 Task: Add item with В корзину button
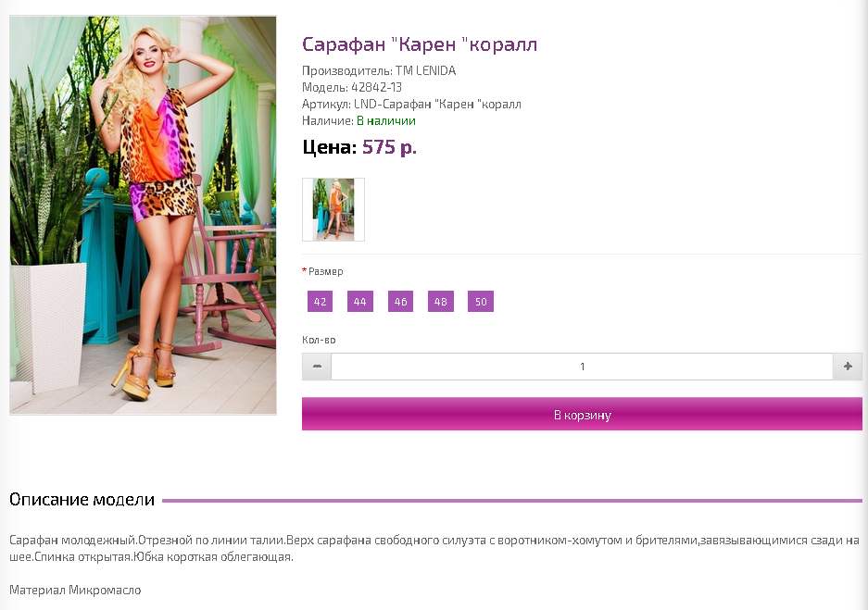point(582,414)
